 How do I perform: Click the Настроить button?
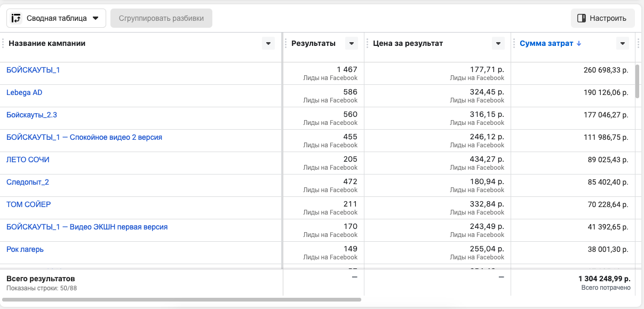[602, 18]
